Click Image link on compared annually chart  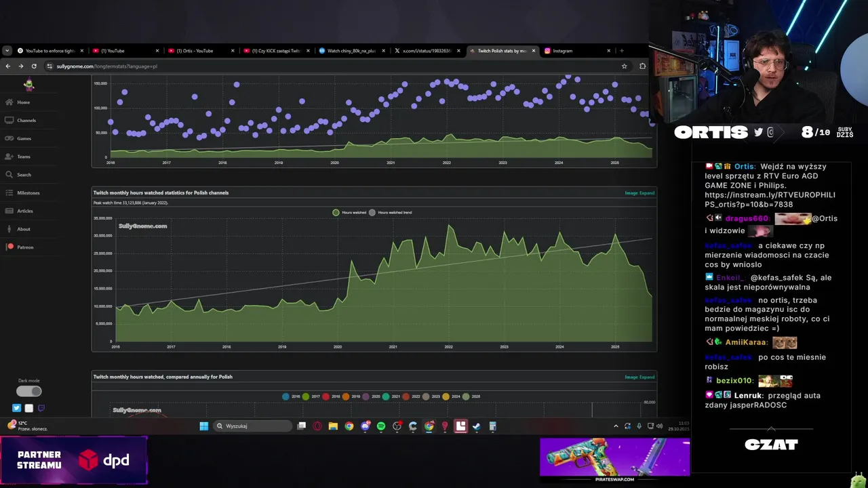pos(631,378)
